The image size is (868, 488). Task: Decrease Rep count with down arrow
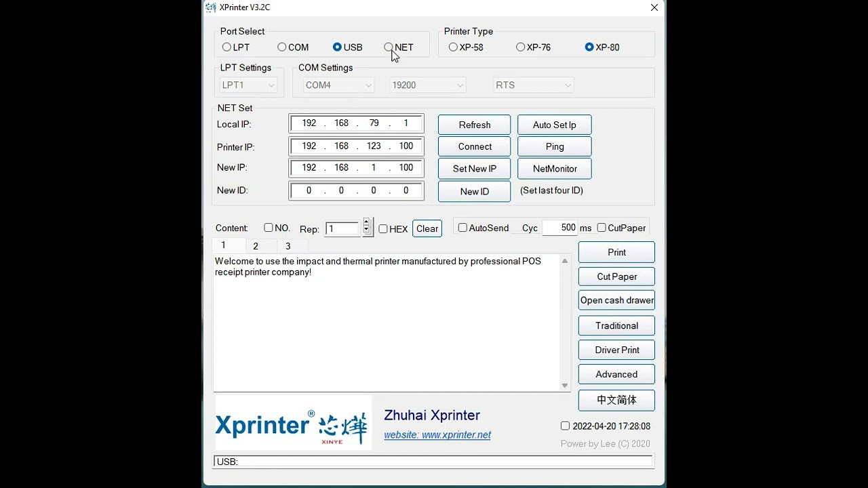367,231
